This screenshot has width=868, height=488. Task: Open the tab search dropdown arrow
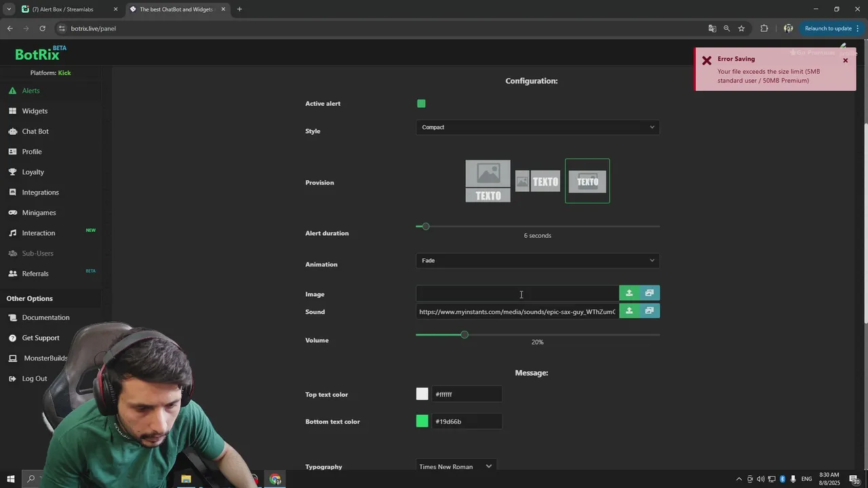[9, 9]
